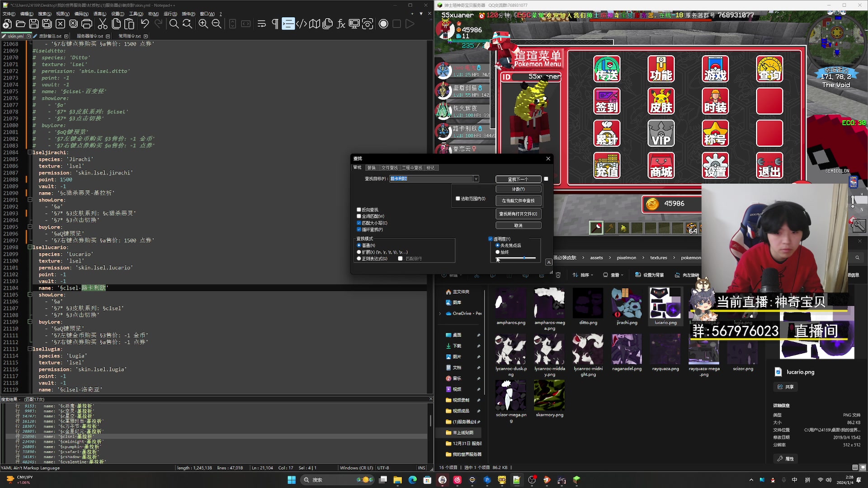Open the 插件 plugins menu in Notepad++
This screenshot has width=868, height=488.
pyautogui.click(x=189, y=14)
